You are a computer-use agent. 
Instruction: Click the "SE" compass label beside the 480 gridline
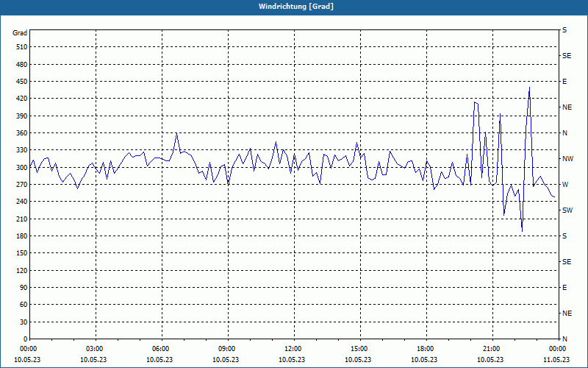pyautogui.click(x=567, y=56)
